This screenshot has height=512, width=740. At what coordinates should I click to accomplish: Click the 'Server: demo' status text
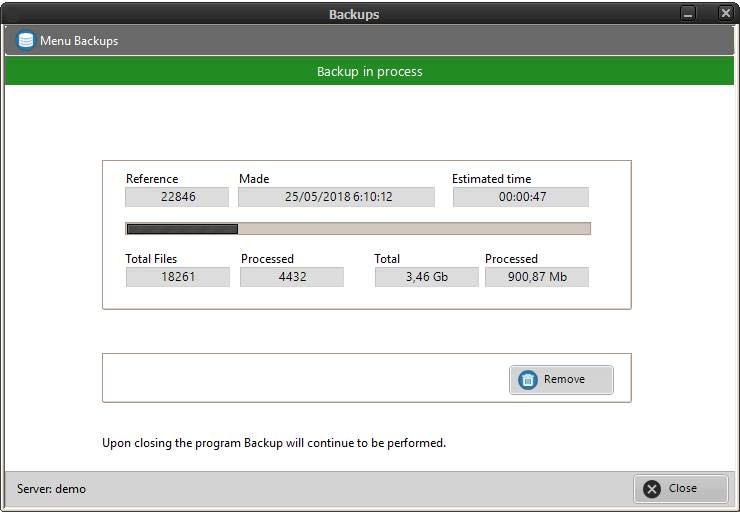tap(51, 489)
